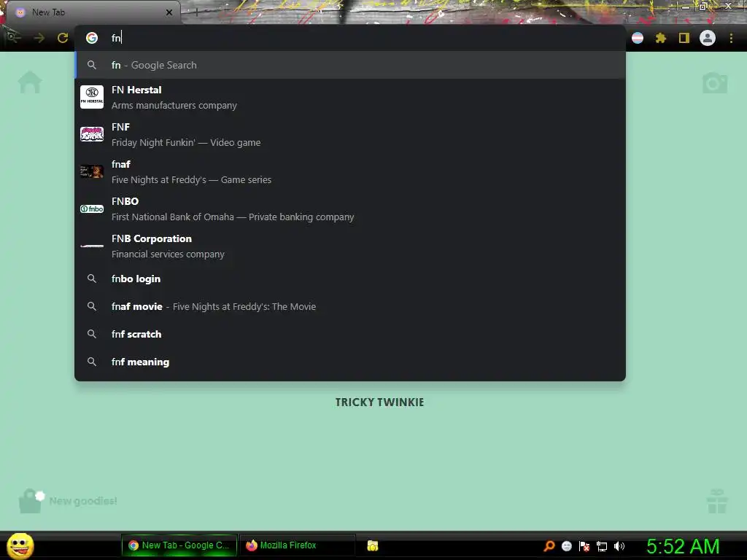This screenshot has height=560, width=747.
Task: Choose the FN Herstal suggestion
Action: click(x=350, y=97)
